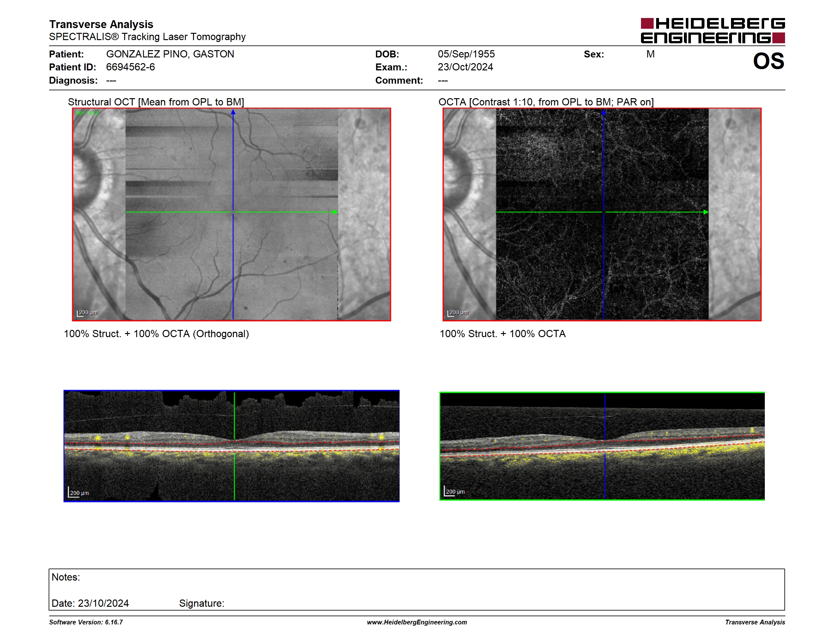Screen dimensions: 834x644
Task: Click the sex value 'M'
Action: 650,54
